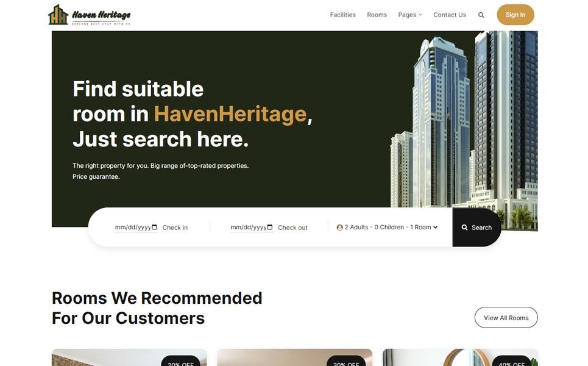Click the guest person icon
The width and height of the screenshot is (588, 366).
340,228
